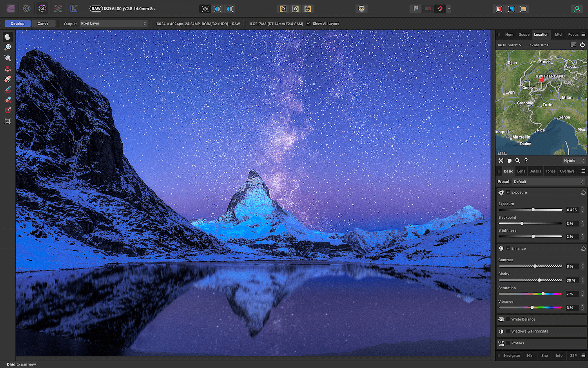
Task: Switch to the Liquify Persona icon
Action: click(x=27, y=8)
